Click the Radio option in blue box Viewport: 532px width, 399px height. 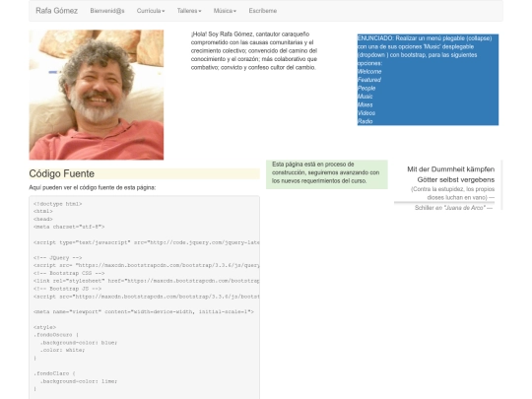pyautogui.click(x=366, y=121)
